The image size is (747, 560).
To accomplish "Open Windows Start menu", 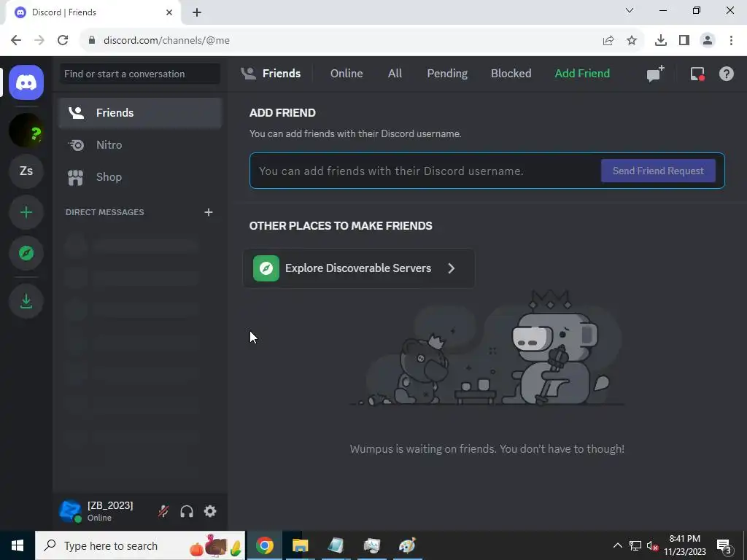I will (x=18, y=545).
